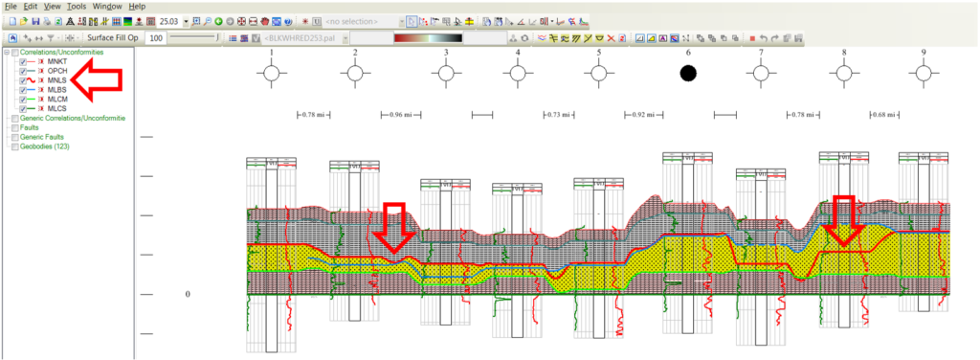Open the Window menu

(107, 7)
